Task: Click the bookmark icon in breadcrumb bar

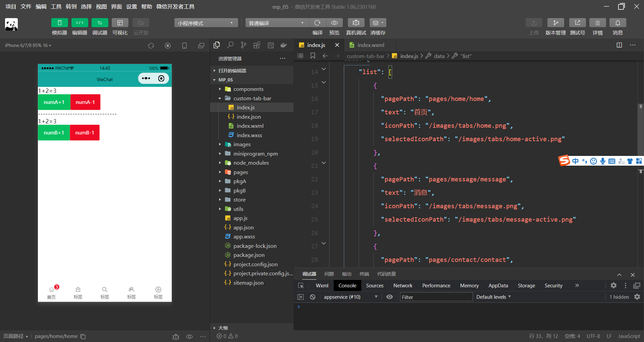Action: 313,56
